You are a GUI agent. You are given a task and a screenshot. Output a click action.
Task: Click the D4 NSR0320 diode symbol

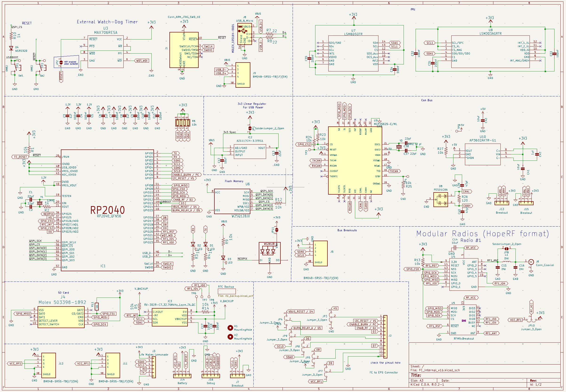tap(11, 48)
